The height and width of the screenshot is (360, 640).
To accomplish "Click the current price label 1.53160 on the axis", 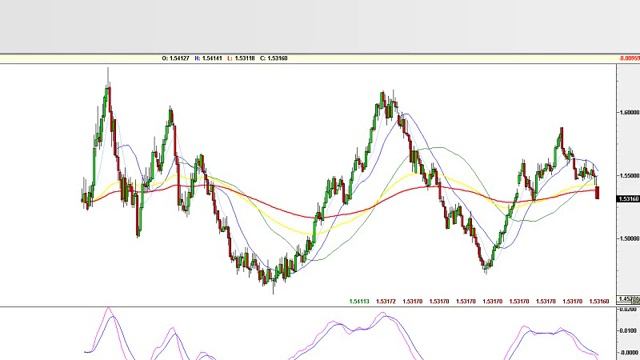I will (x=629, y=199).
